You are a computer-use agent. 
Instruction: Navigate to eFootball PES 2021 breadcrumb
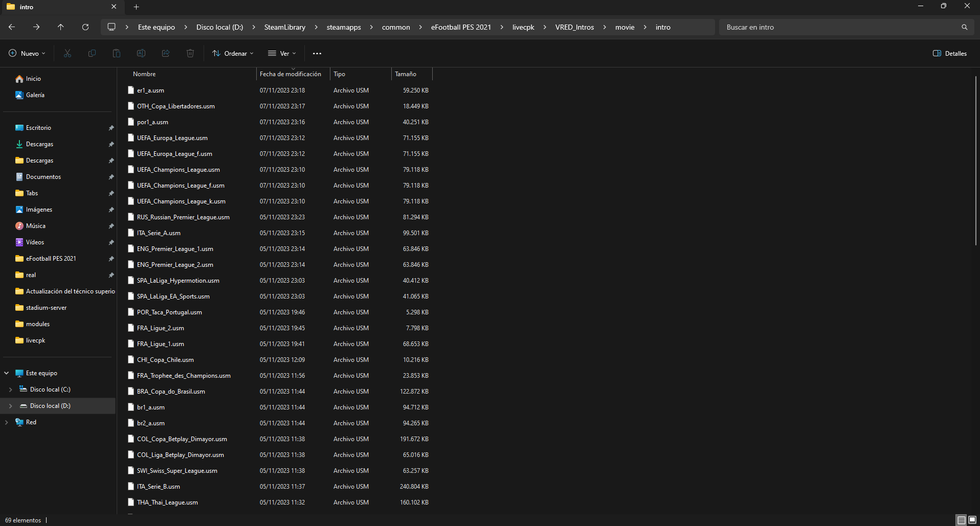[461, 27]
